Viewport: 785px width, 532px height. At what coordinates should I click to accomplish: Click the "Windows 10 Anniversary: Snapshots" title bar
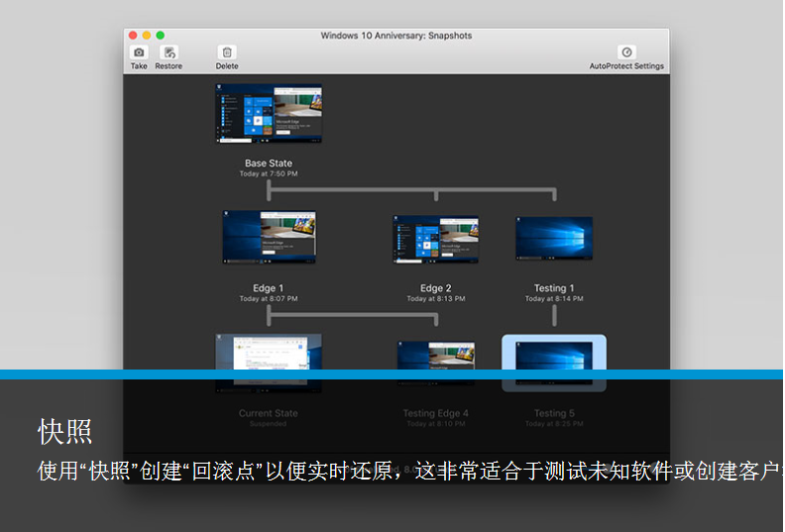coord(396,36)
